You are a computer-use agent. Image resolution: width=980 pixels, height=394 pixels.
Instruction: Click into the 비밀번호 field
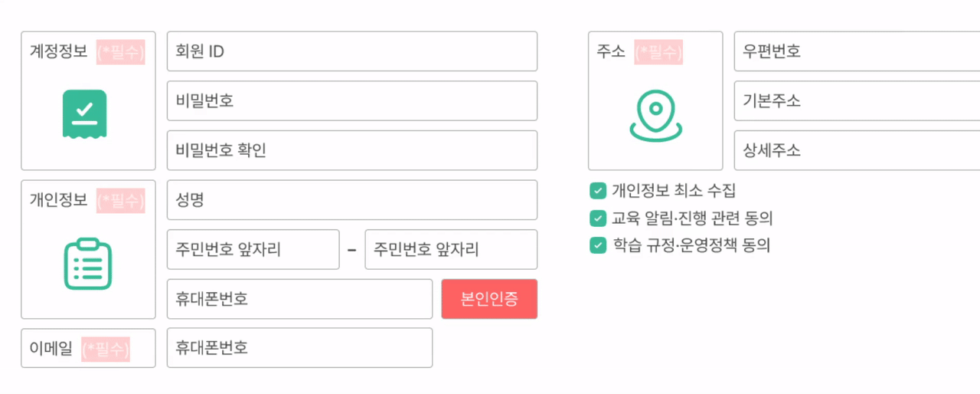(351, 101)
